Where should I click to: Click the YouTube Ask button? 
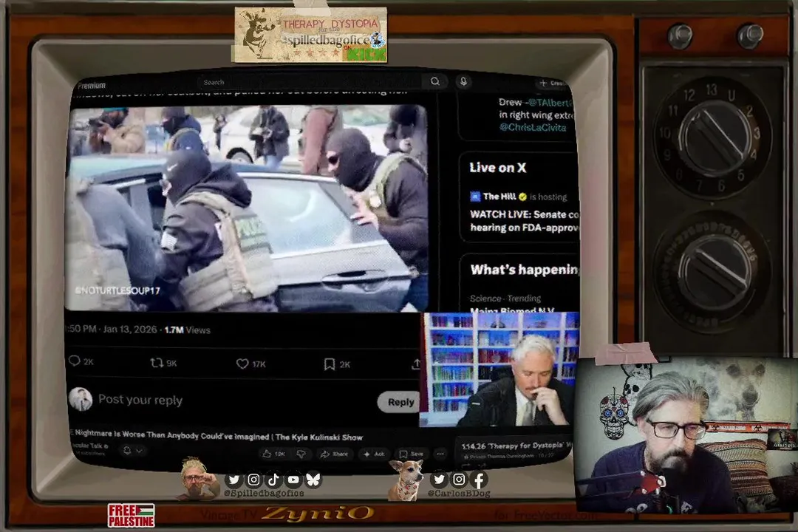coord(374,454)
